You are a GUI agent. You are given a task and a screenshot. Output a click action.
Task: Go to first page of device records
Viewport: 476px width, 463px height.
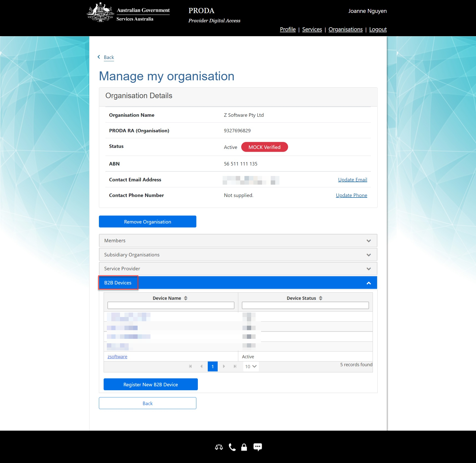190,366
